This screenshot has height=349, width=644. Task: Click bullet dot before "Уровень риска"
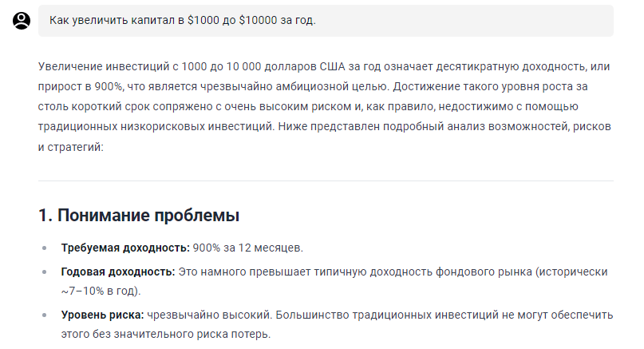pyautogui.click(x=45, y=315)
